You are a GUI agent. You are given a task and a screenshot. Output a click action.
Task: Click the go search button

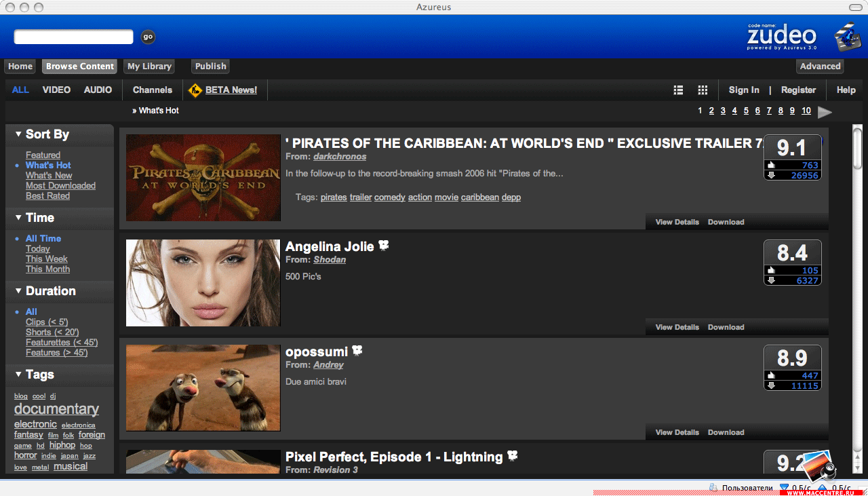tap(148, 37)
